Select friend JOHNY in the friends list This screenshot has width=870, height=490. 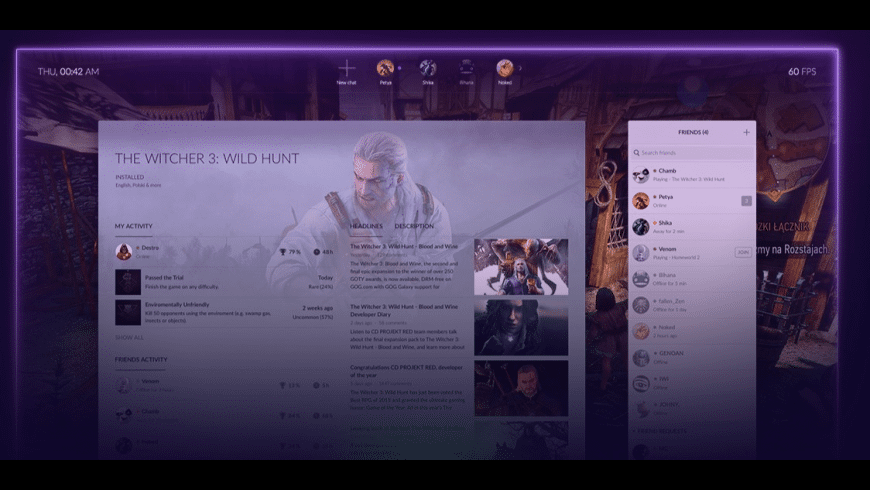692,409
